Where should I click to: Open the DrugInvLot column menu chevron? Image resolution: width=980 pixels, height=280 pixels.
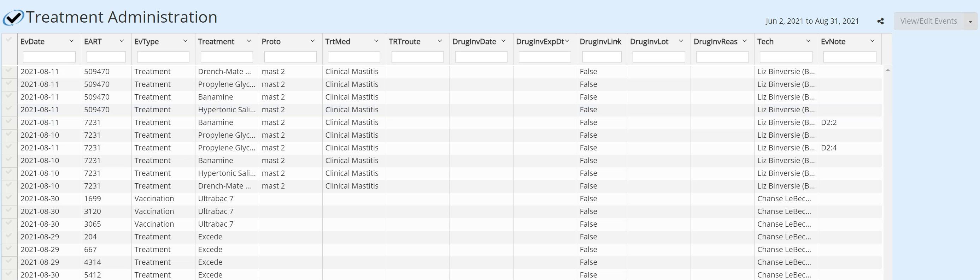[681, 41]
